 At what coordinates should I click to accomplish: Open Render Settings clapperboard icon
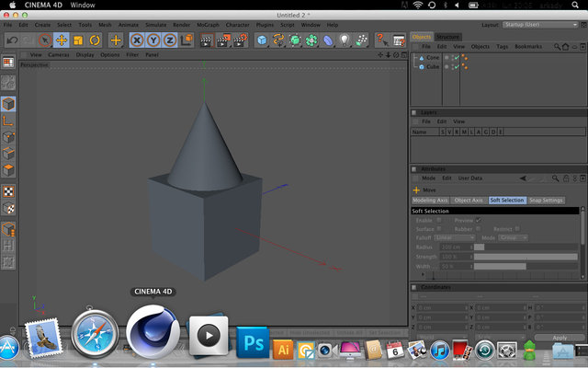240,40
